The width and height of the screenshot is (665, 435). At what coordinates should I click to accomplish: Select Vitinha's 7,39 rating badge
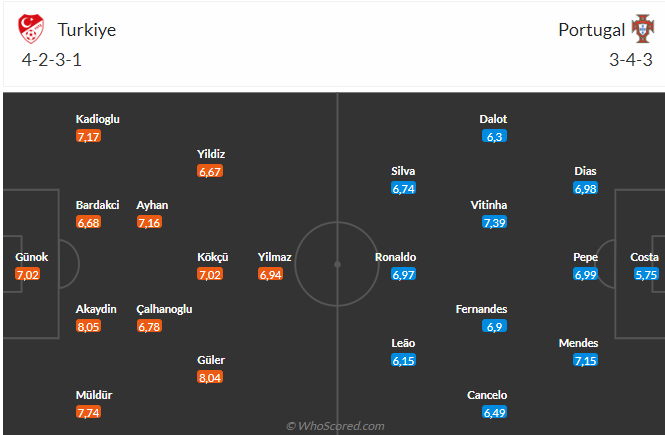click(494, 222)
